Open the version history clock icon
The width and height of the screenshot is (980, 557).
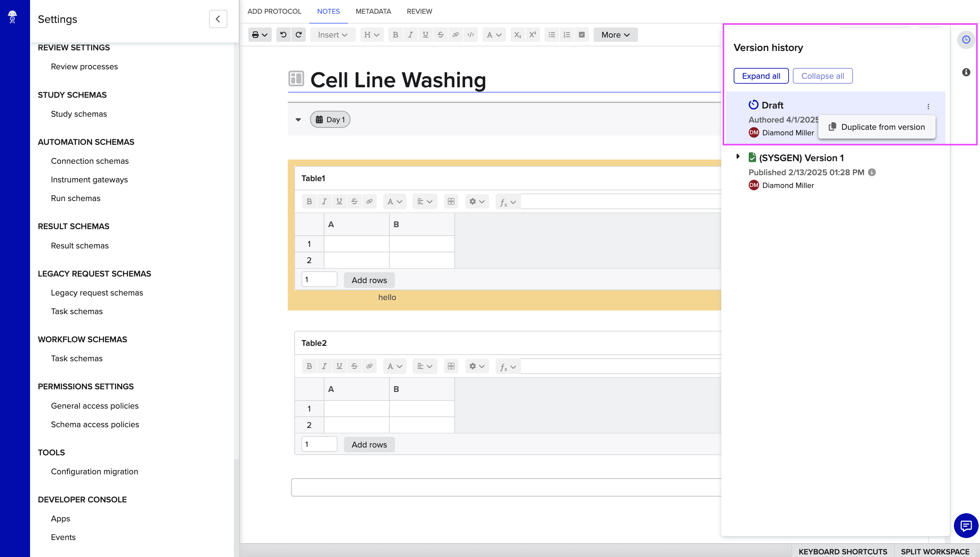pyautogui.click(x=966, y=40)
